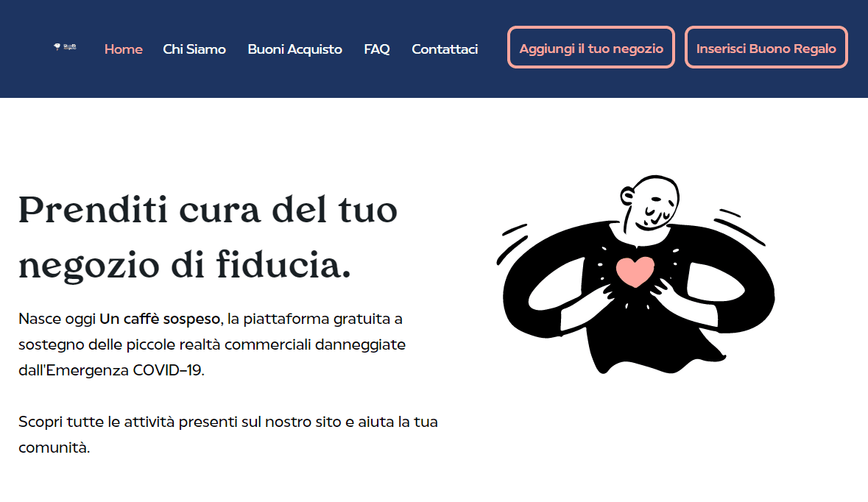868x502 pixels.
Task: Select the Contattaci navigation link
Action: pos(445,49)
